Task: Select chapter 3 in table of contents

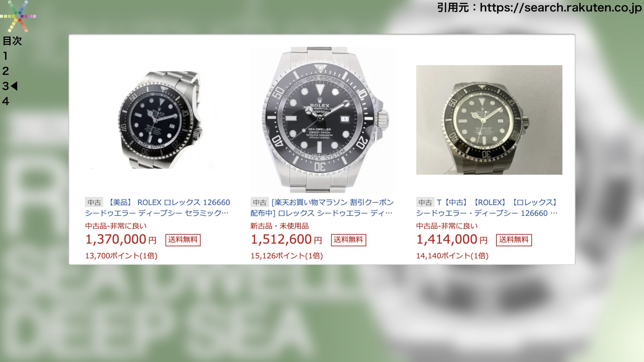Action: pyautogui.click(x=6, y=86)
